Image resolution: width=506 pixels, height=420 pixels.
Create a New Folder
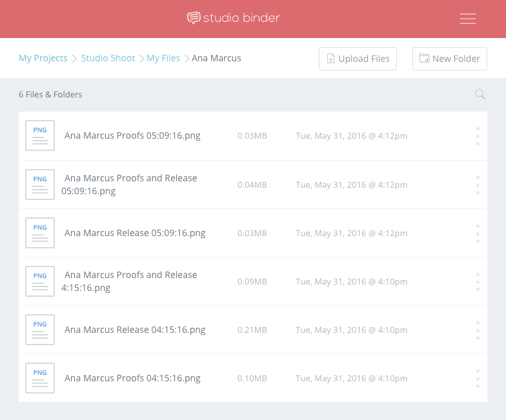tap(449, 59)
